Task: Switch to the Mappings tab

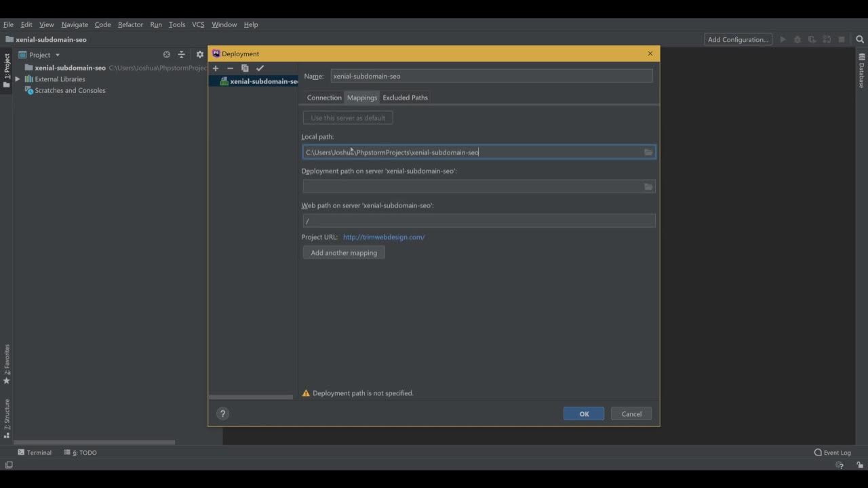Action: (362, 98)
